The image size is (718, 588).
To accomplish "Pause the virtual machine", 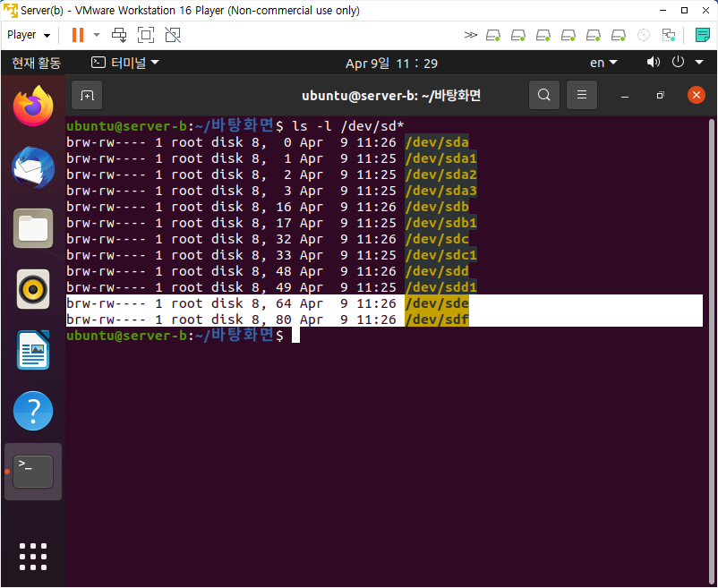I will pyautogui.click(x=78, y=35).
